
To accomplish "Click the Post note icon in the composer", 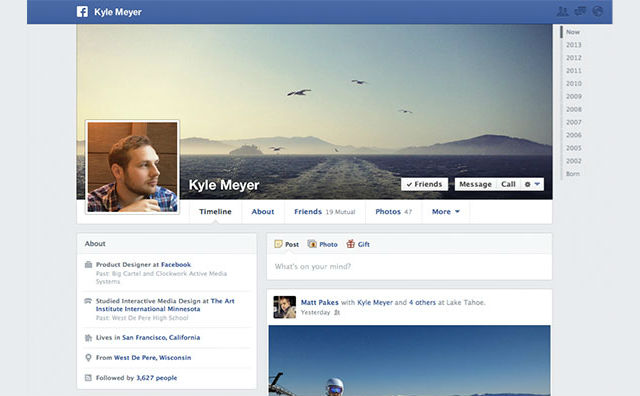I will [x=278, y=244].
